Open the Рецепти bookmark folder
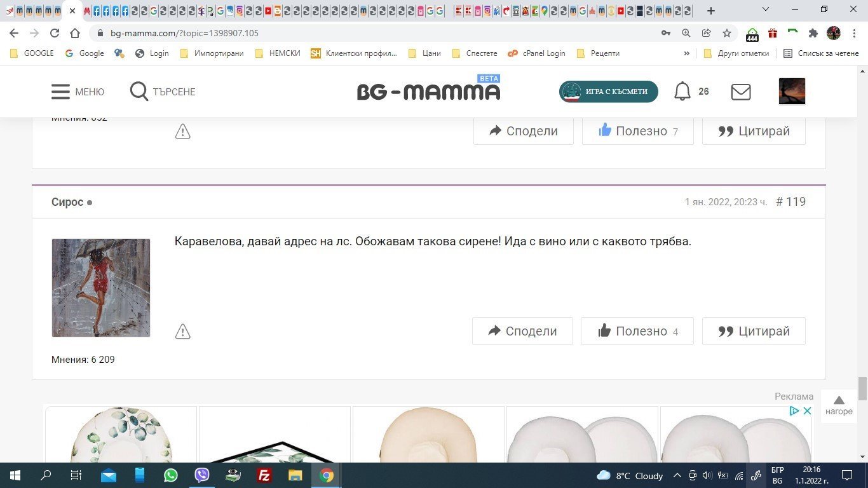The width and height of the screenshot is (868, 488). click(x=598, y=53)
